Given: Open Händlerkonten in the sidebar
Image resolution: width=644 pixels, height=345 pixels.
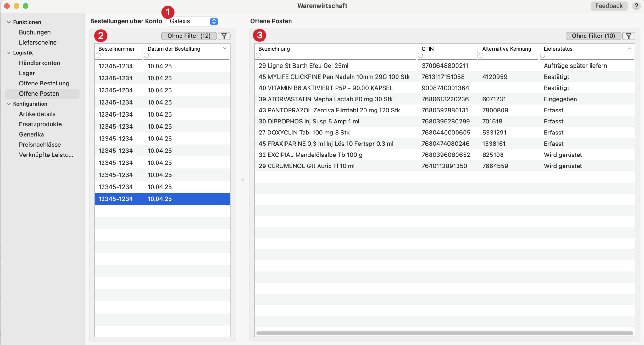Looking at the screenshot, I should click(40, 63).
